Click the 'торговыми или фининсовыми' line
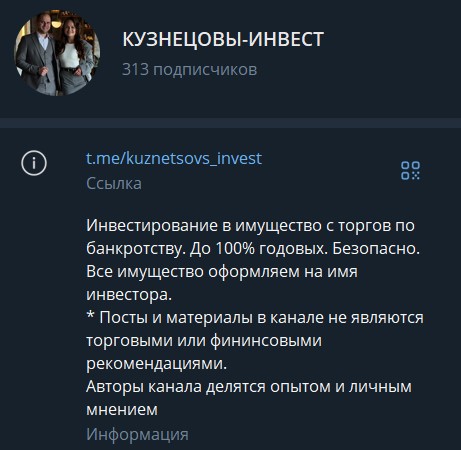Image resolution: width=461 pixels, height=450 pixels. tap(204, 341)
